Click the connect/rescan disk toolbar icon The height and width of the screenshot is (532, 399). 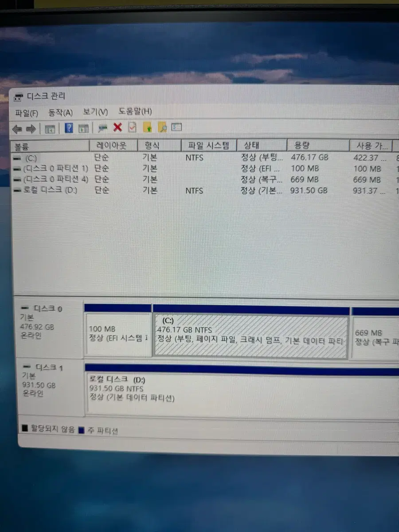coord(103,128)
